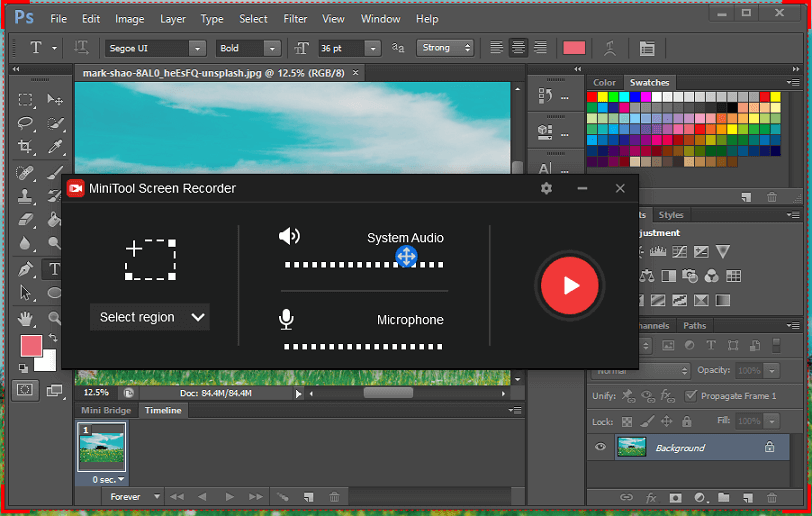Toggle the Character and Paragraph panels
Screen dimensions: 812x516
(647, 48)
